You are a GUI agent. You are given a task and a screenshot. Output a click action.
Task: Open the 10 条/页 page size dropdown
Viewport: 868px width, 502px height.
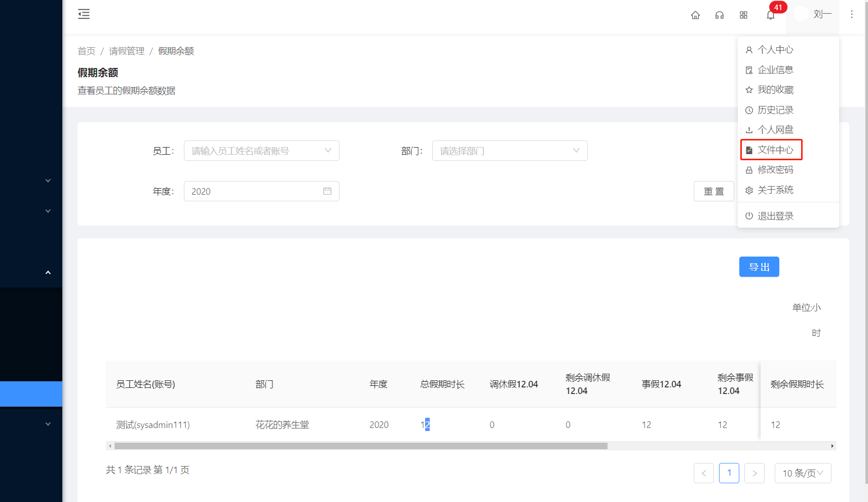[x=803, y=473]
